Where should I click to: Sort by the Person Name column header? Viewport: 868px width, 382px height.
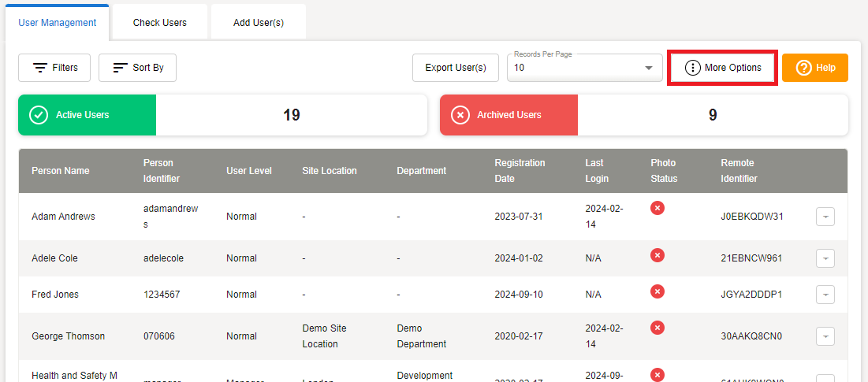[x=61, y=171]
